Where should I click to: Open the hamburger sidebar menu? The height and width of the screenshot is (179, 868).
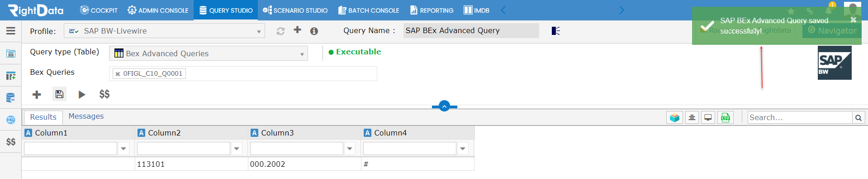coord(11,31)
